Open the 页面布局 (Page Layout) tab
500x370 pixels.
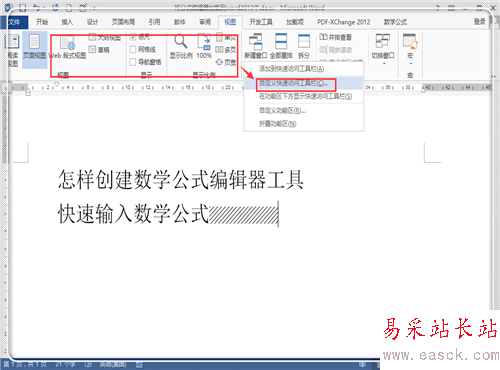123,22
